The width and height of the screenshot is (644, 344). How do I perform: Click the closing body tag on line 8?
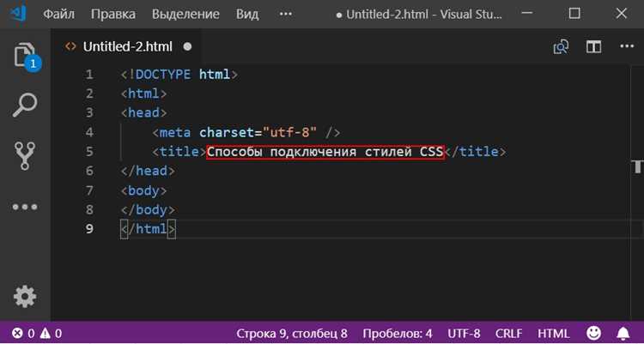[x=148, y=210]
